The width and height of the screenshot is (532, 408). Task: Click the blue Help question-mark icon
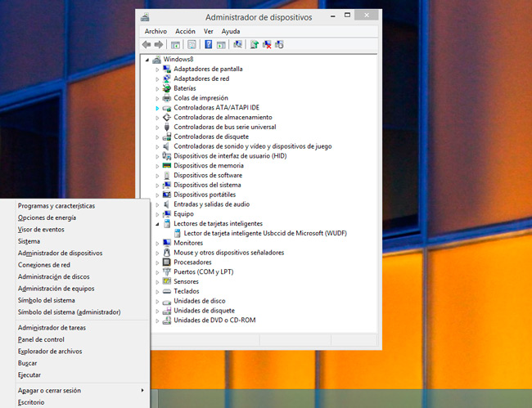209,44
